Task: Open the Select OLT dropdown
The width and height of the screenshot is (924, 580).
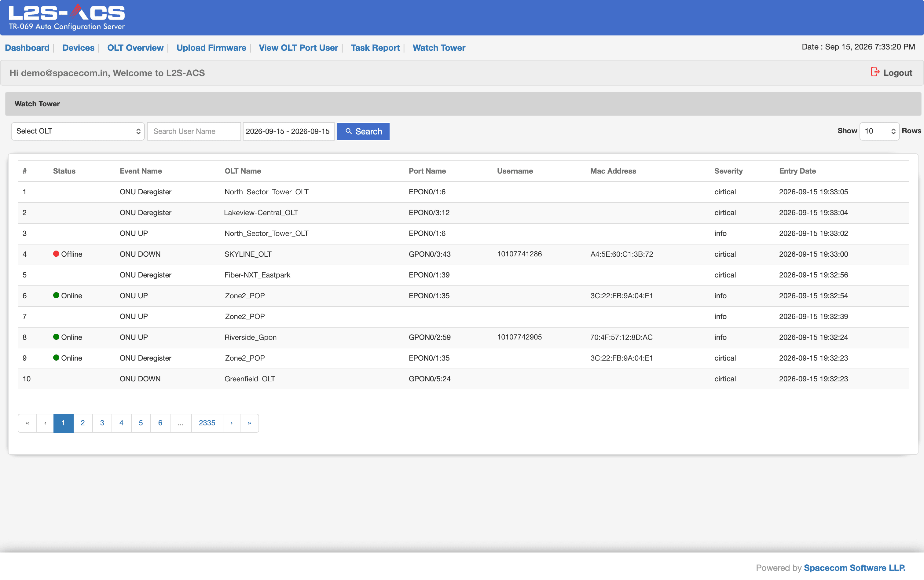Action: coord(78,131)
